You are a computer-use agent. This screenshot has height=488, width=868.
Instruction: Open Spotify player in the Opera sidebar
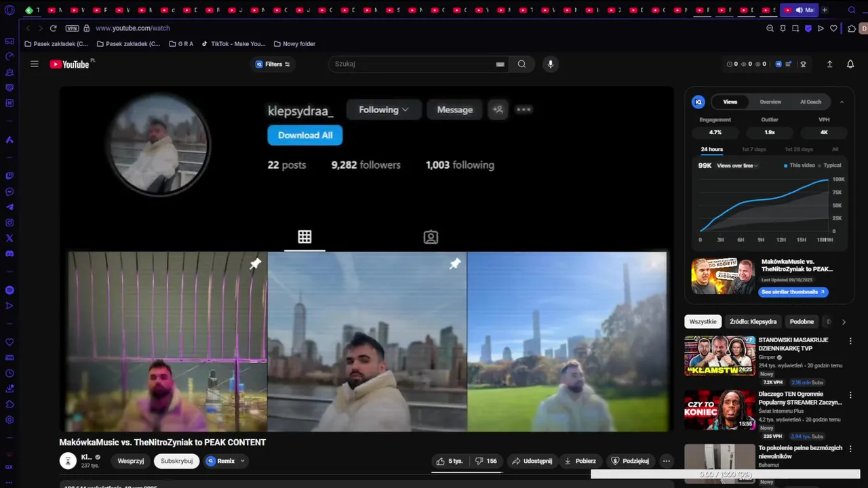[x=9, y=290]
